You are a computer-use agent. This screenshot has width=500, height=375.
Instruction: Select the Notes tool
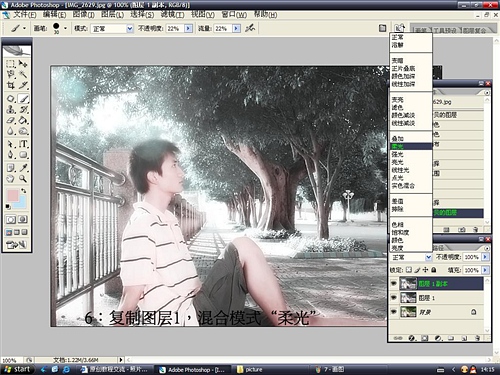tap(11, 168)
